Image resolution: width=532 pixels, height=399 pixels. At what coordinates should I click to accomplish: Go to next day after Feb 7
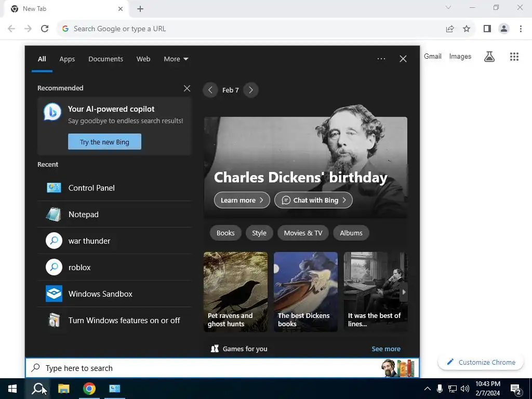(x=251, y=90)
